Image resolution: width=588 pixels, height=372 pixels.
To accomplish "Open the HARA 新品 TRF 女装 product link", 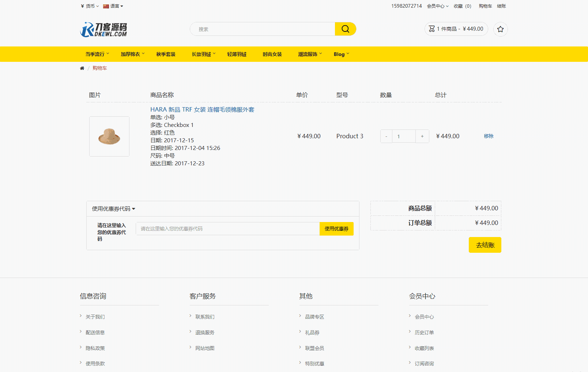I will pos(202,110).
